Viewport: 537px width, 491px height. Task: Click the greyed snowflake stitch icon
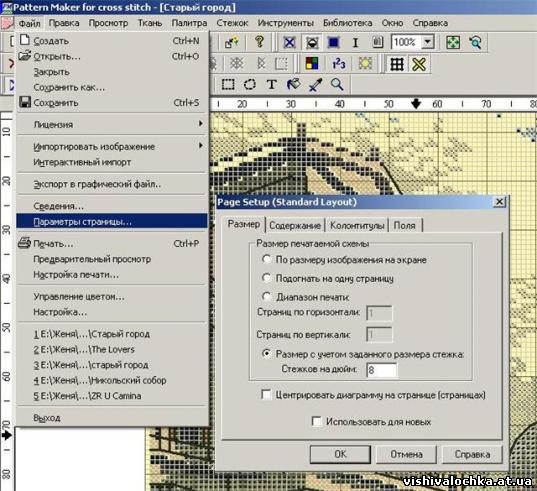236,64
